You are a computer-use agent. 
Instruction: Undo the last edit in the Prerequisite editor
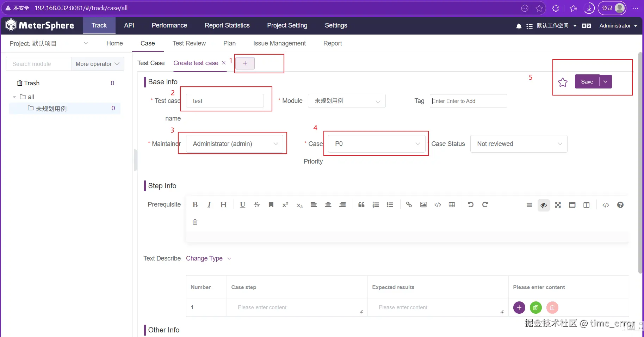pos(471,205)
